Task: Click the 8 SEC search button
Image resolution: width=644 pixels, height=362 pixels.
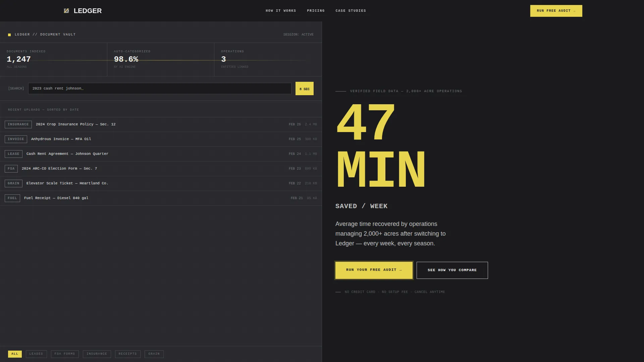Action: click(305, 88)
